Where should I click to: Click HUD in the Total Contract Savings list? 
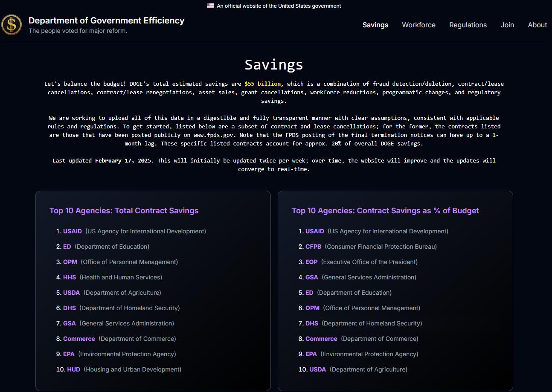73,369
